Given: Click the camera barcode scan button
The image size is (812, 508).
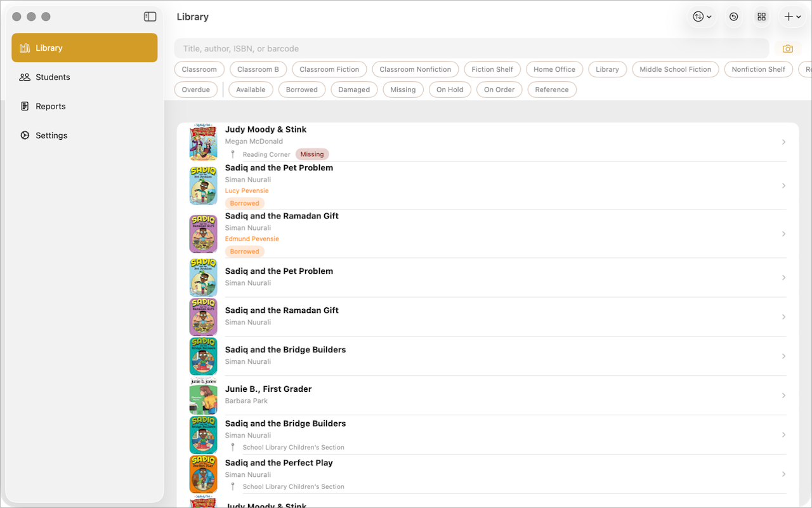Looking at the screenshot, I should pyautogui.click(x=788, y=49).
